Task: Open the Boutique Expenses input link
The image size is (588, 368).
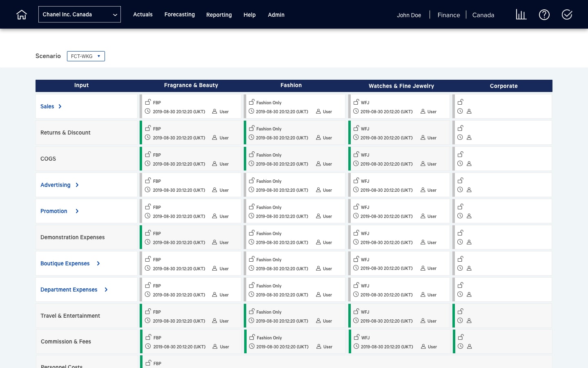Action: [x=65, y=263]
